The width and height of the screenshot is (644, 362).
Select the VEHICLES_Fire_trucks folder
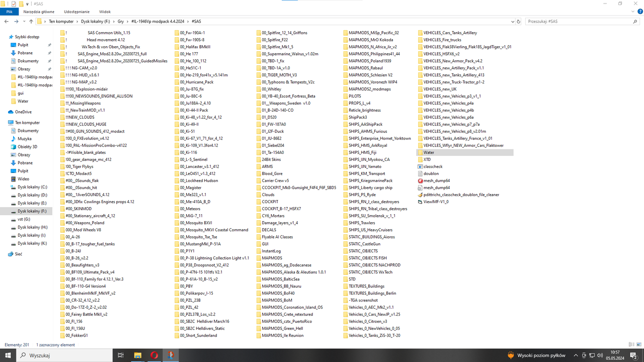click(439, 40)
